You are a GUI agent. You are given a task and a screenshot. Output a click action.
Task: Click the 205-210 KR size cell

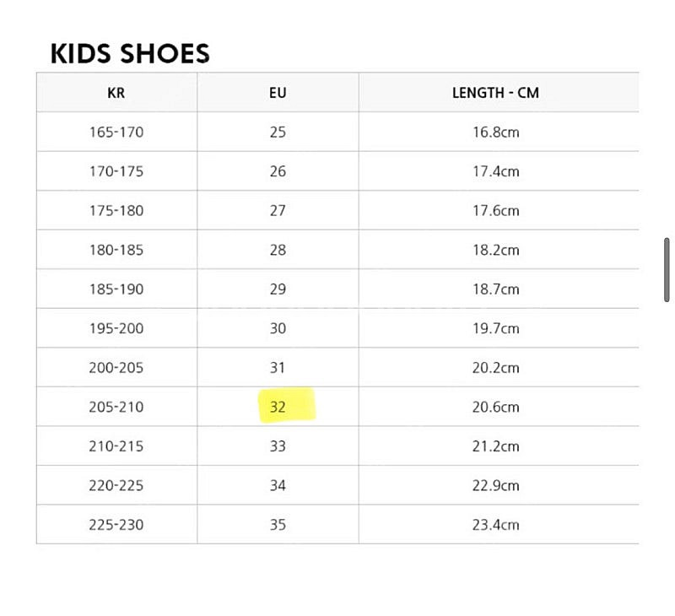(116, 407)
